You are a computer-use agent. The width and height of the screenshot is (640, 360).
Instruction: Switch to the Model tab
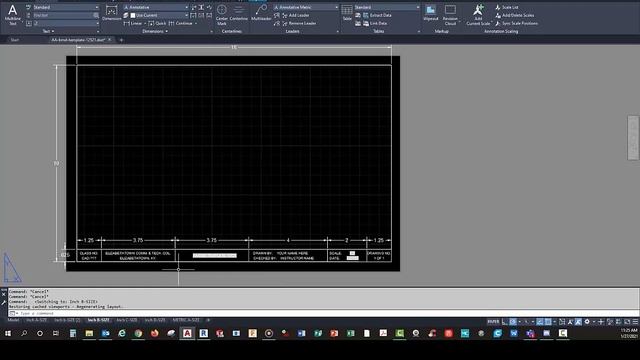point(13,320)
